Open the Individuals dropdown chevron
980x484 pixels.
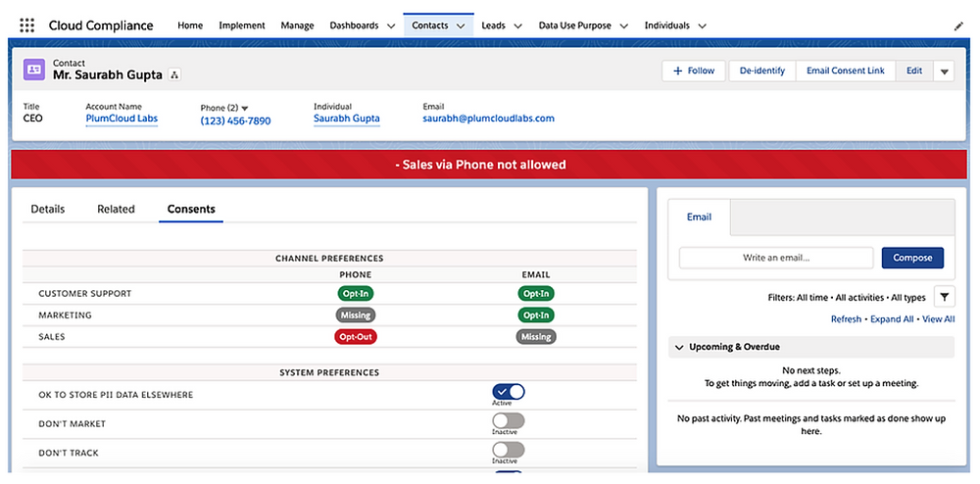pyautogui.click(x=702, y=26)
